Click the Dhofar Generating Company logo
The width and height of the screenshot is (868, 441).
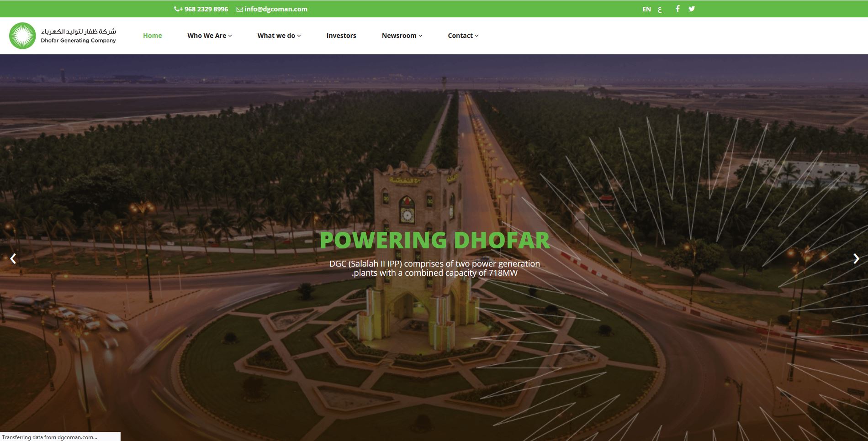(63, 36)
